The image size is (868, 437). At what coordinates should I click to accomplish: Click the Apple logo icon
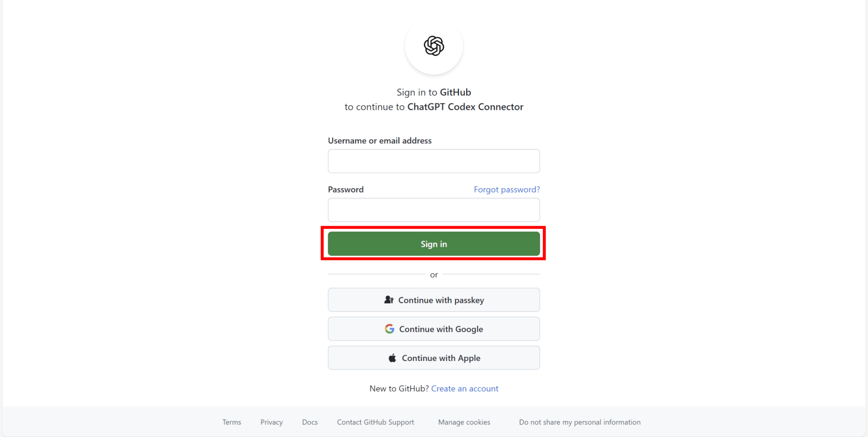coord(392,358)
